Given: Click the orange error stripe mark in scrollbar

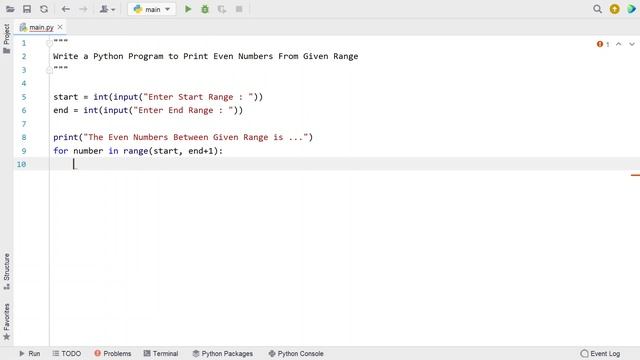Looking at the screenshot, I should [x=635, y=175].
